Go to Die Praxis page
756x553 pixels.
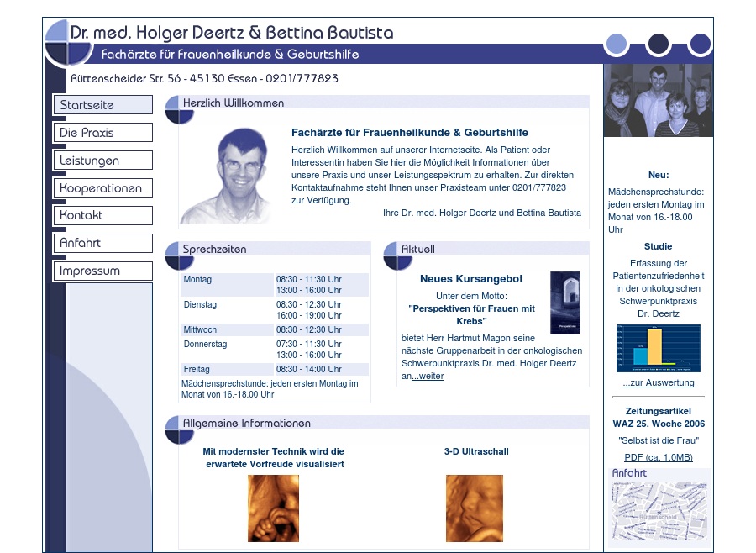102,133
